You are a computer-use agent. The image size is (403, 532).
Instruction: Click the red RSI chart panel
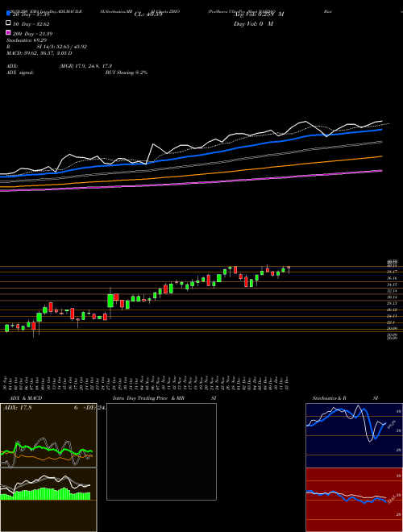[x=354, y=500]
